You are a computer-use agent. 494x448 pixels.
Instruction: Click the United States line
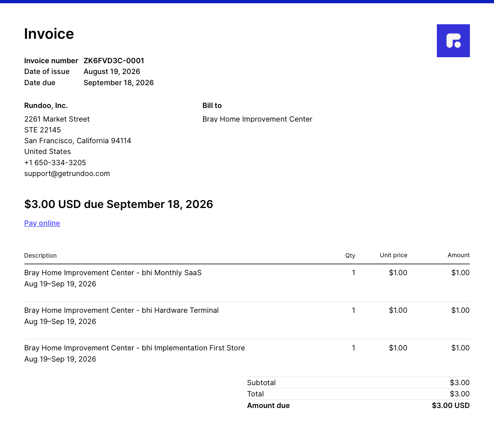(48, 152)
